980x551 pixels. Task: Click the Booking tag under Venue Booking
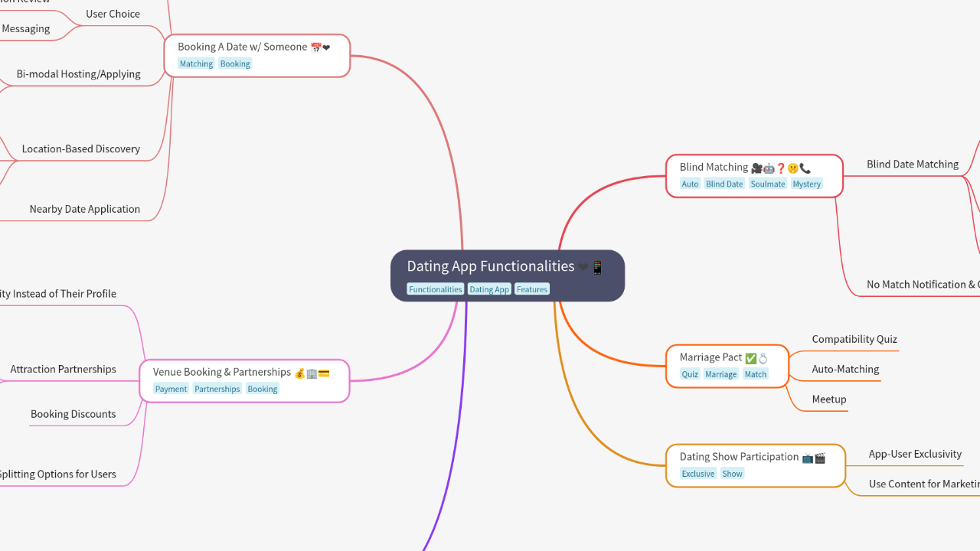pos(263,389)
